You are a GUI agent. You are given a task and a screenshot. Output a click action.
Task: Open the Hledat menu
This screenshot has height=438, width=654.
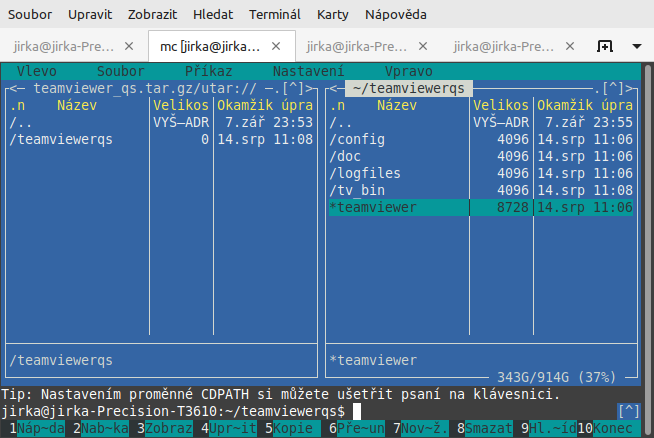point(213,15)
